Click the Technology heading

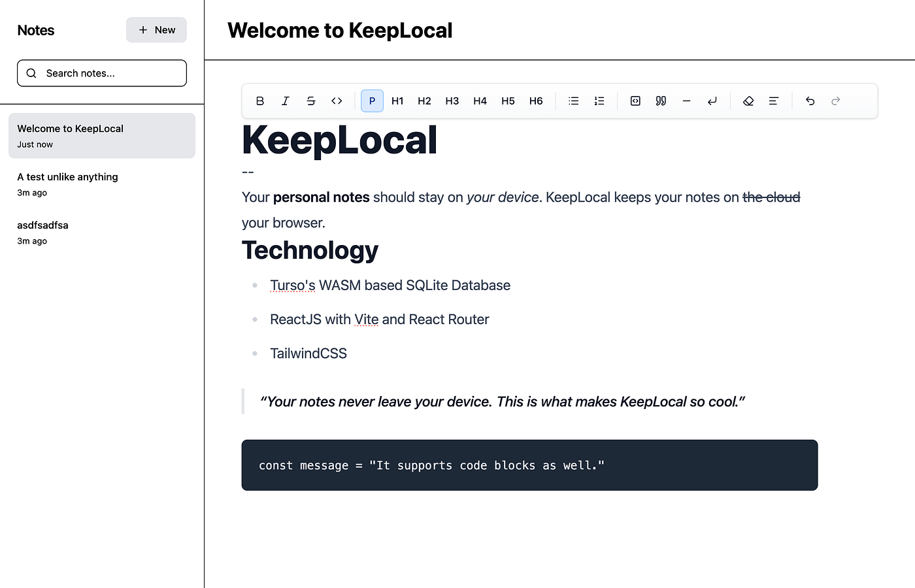(310, 250)
